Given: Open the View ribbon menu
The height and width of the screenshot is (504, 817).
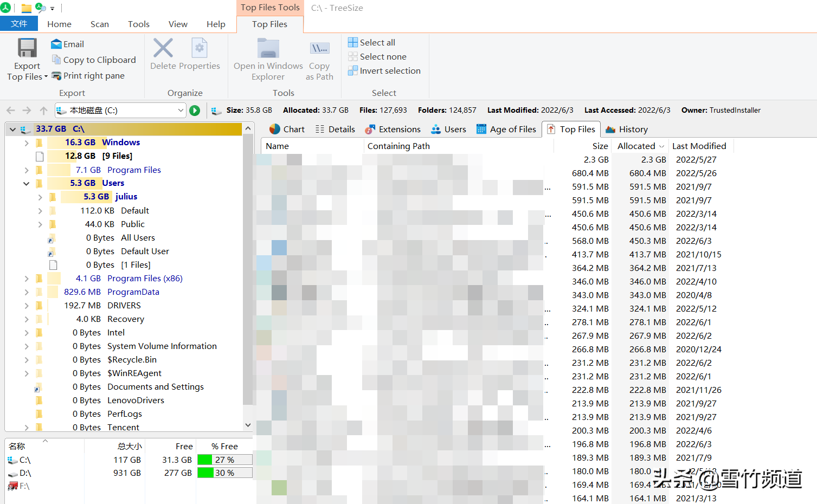Looking at the screenshot, I should (x=178, y=24).
